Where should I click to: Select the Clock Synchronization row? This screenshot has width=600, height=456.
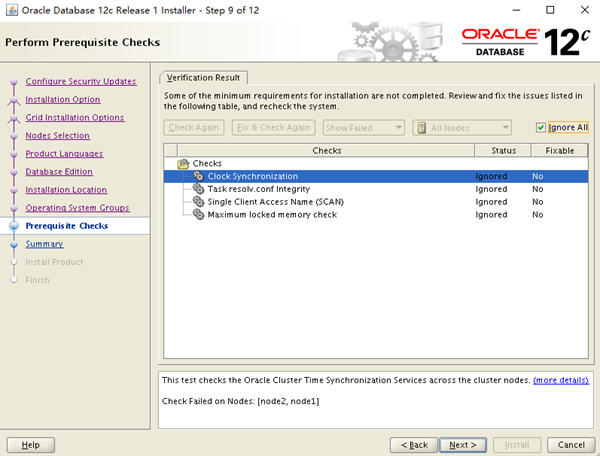[x=376, y=176]
